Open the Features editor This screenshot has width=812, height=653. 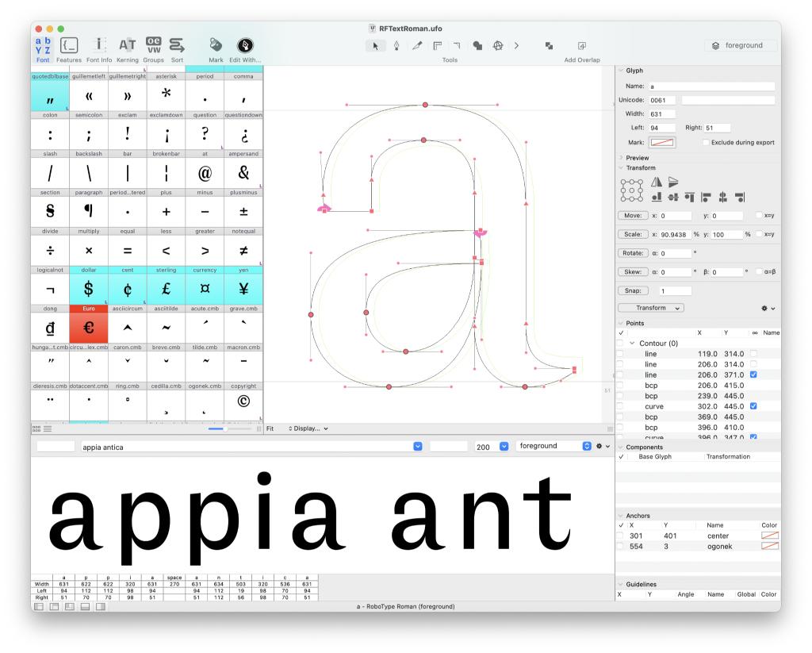click(x=69, y=50)
